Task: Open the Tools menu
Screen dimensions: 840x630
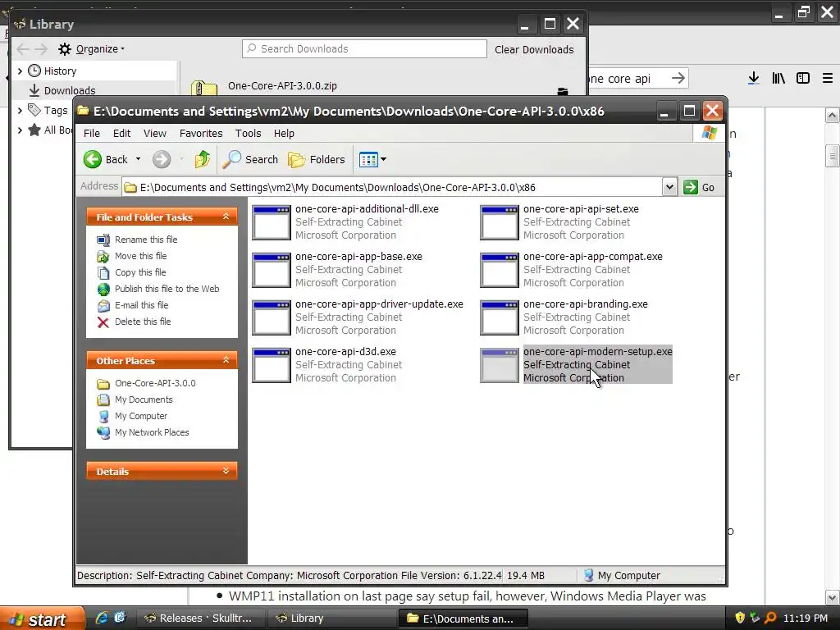Action: [248, 134]
